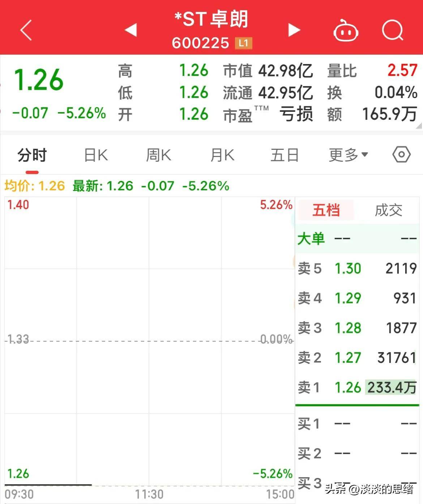
Task: Tap the 1.40 upper limit label
Action: pos(18,205)
